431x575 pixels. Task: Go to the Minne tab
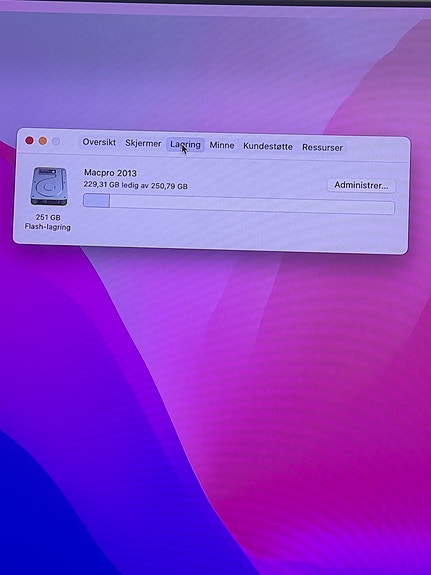click(222, 145)
